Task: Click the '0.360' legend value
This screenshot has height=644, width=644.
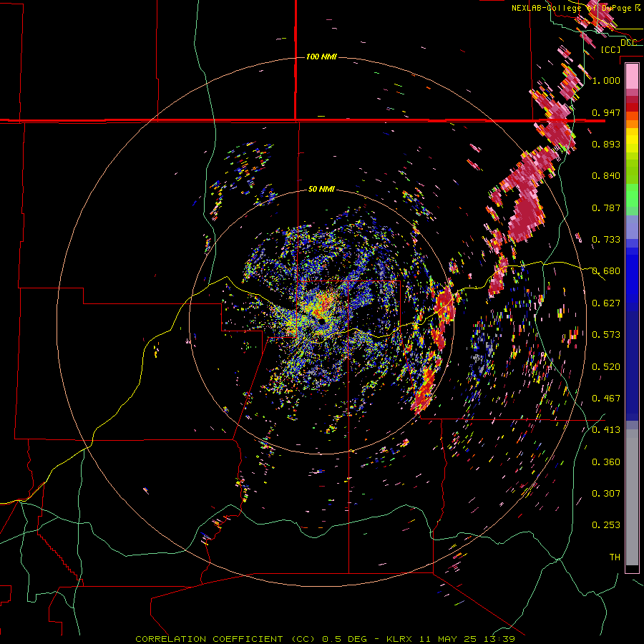Action: pyautogui.click(x=606, y=462)
